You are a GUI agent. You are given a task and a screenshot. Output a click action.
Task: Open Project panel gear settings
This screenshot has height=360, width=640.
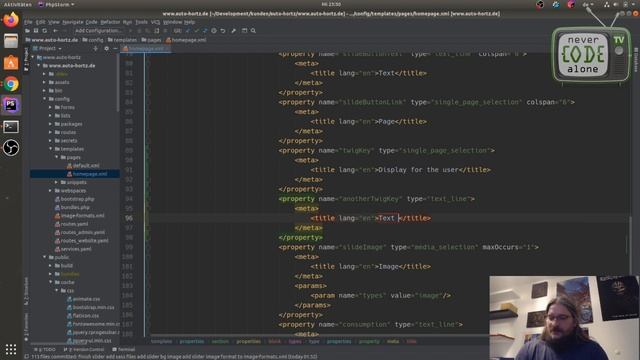[107, 49]
